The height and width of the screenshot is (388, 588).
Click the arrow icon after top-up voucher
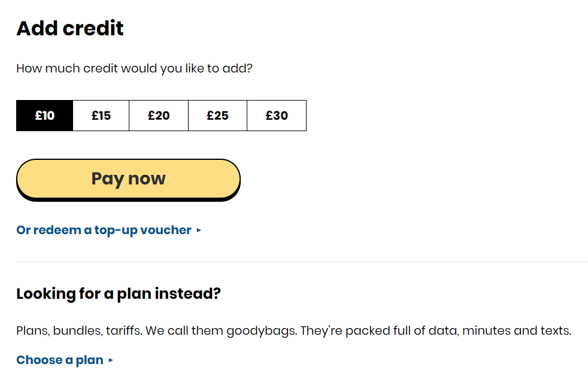[x=199, y=231]
